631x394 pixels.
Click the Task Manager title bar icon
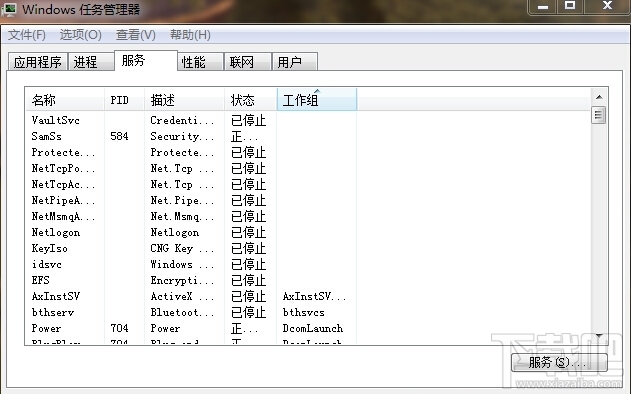coord(9,9)
